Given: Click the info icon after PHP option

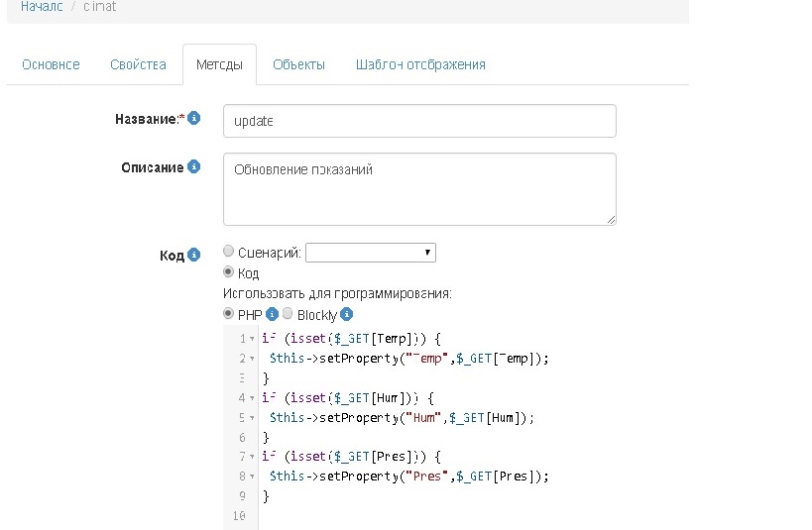Looking at the screenshot, I should [272, 314].
